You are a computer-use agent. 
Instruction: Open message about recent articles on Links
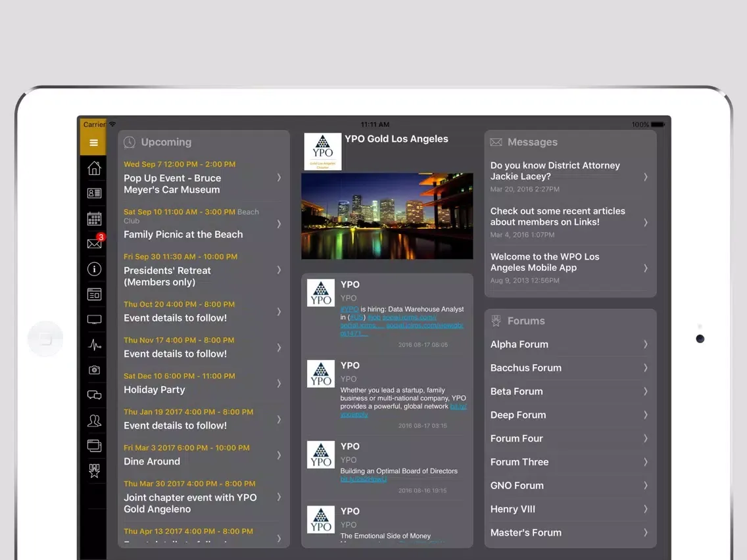tap(570, 222)
